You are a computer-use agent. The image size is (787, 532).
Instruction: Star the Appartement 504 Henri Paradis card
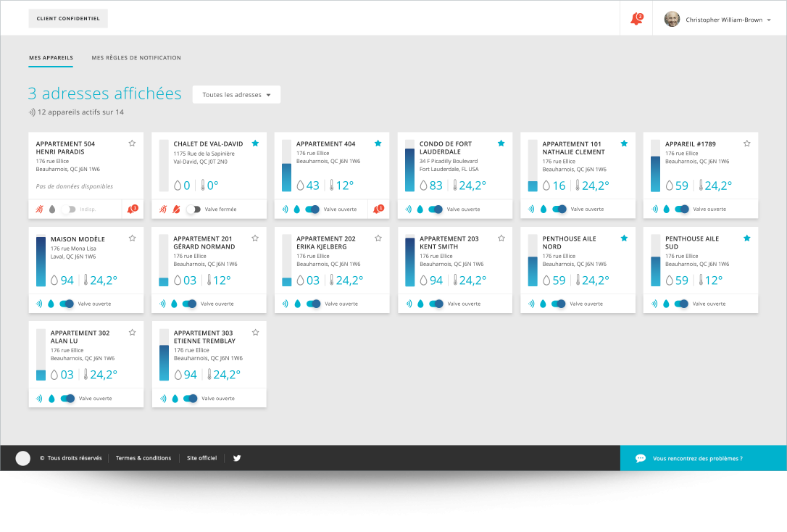(x=132, y=144)
